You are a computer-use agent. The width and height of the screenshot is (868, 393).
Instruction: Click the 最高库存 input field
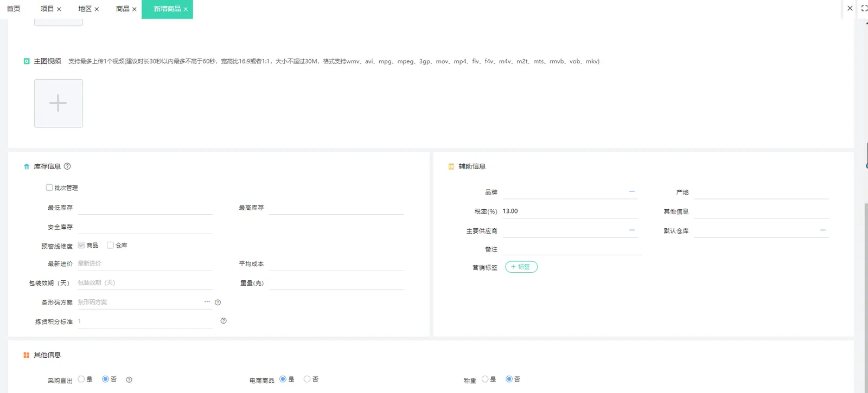(x=336, y=208)
